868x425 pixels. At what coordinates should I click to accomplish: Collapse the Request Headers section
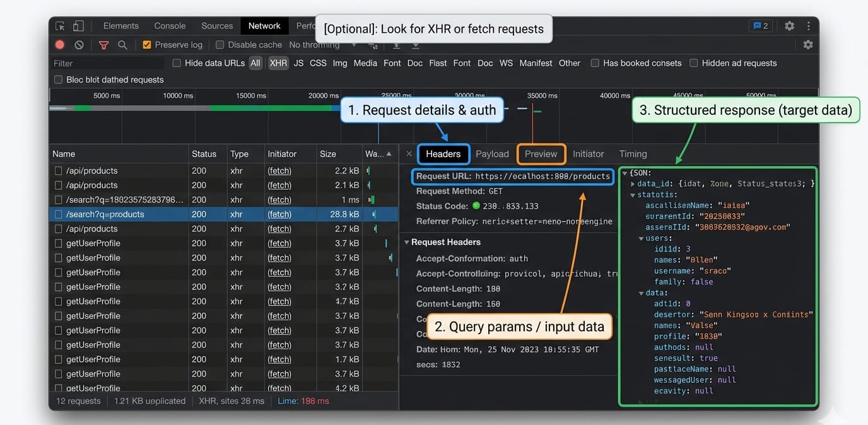[x=407, y=242]
